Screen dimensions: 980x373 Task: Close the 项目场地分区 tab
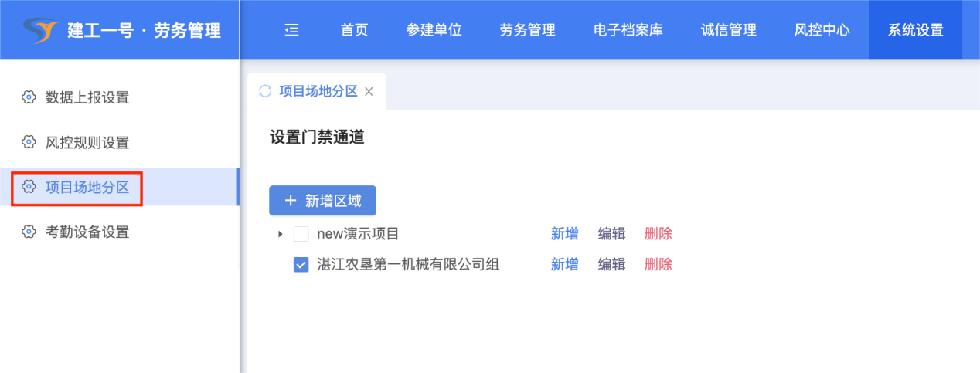[x=369, y=91]
